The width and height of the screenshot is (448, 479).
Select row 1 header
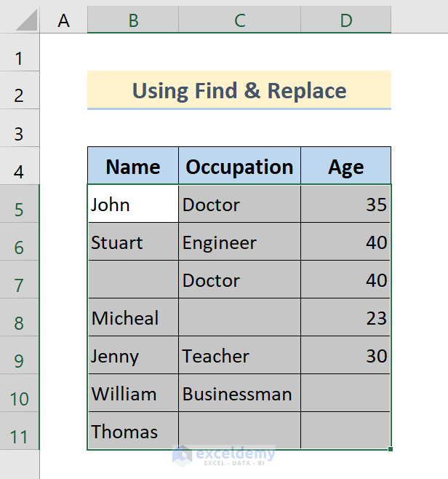click(x=20, y=52)
